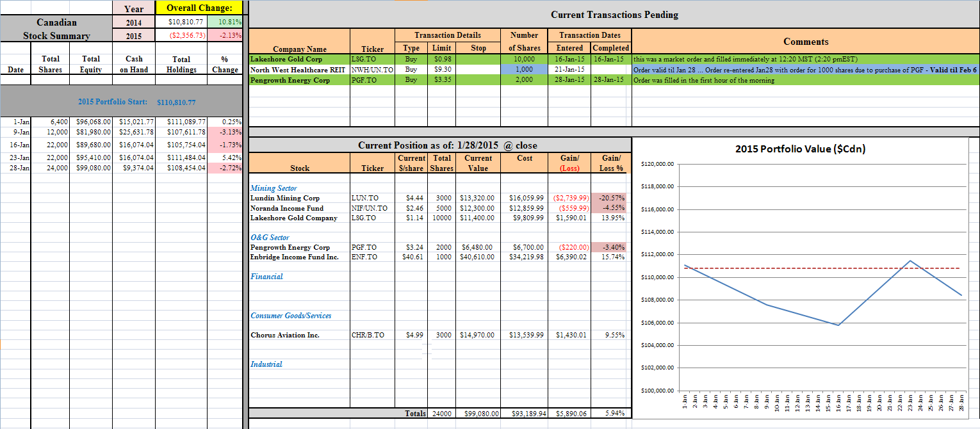The width and height of the screenshot is (980, 429).
Task: Click the Gain/(Loss) column header
Action: pyautogui.click(x=569, y=163)
